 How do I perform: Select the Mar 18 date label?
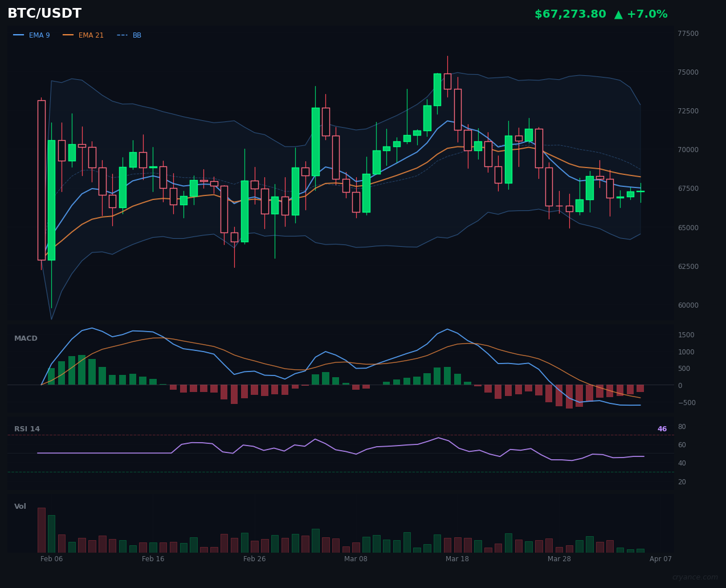(457, 559)
